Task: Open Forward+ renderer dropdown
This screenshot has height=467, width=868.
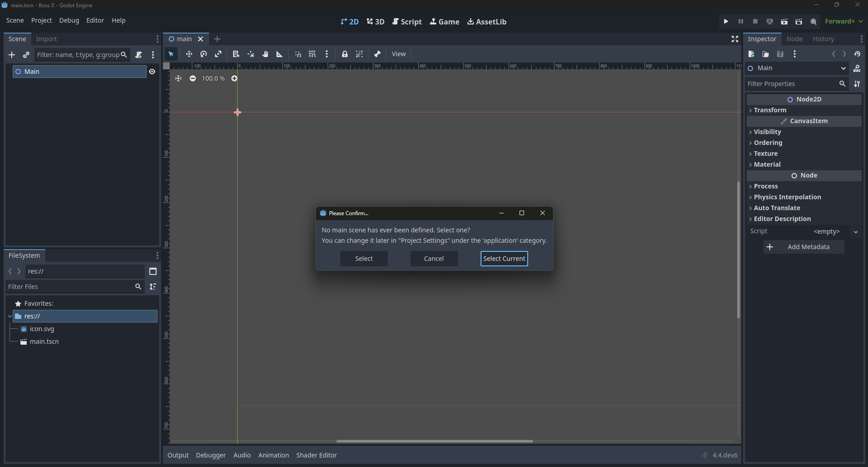Action: 844,21
